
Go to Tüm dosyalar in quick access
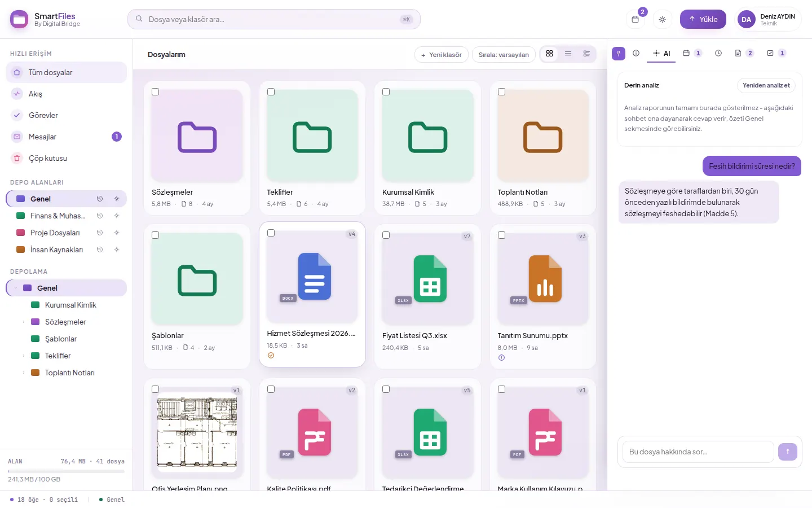66,72
